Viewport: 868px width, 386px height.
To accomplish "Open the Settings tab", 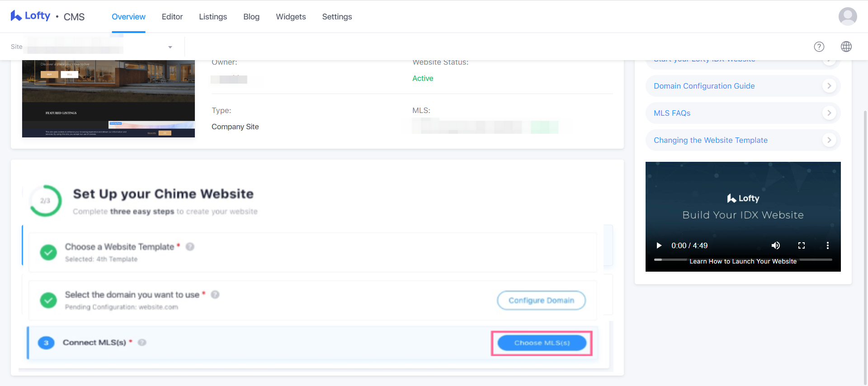I will tap(337, 17).
